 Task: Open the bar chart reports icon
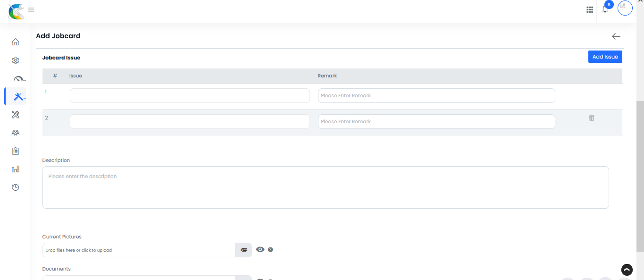click(16, 169)
